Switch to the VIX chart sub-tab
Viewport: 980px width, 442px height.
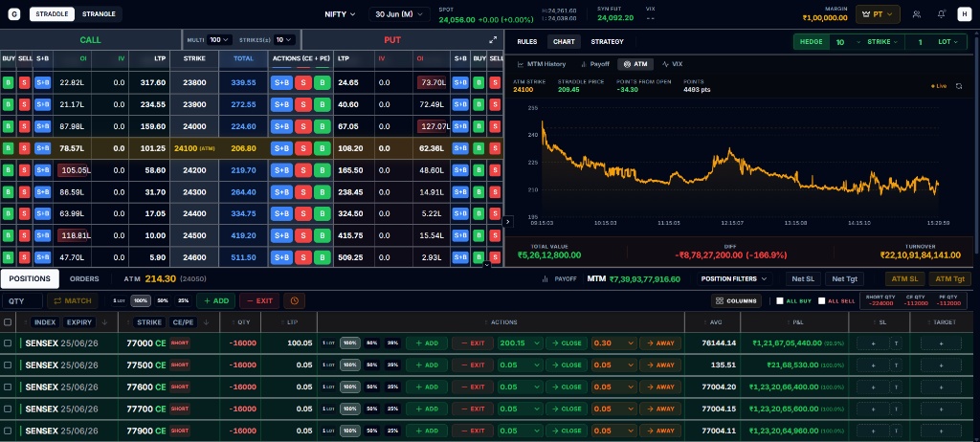pyautogui.click(x=673, y=64)
